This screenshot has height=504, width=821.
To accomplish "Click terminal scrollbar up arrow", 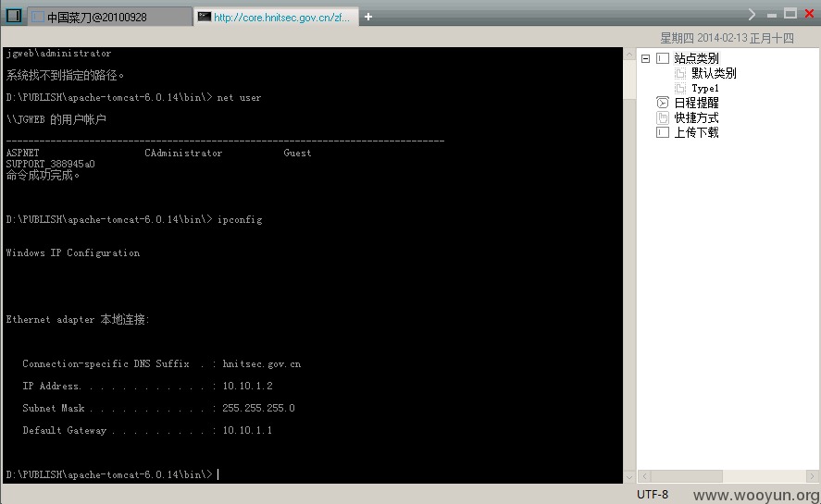I will (x=629, y=54).
